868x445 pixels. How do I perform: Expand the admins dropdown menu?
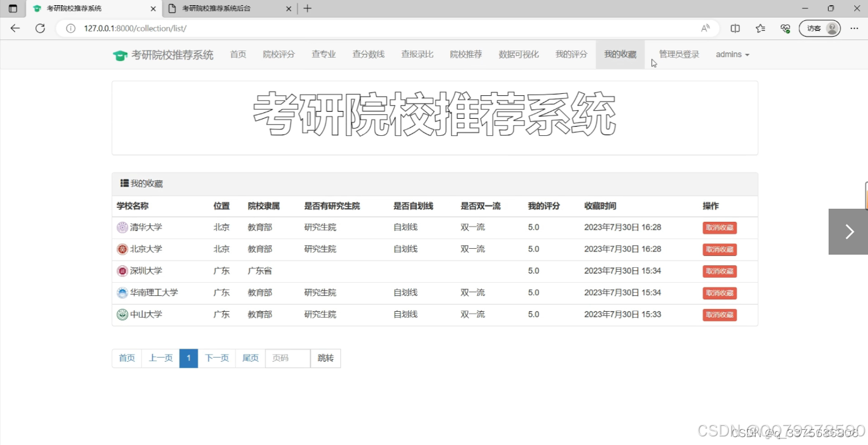pyautogui.click(x=732, y=54)
